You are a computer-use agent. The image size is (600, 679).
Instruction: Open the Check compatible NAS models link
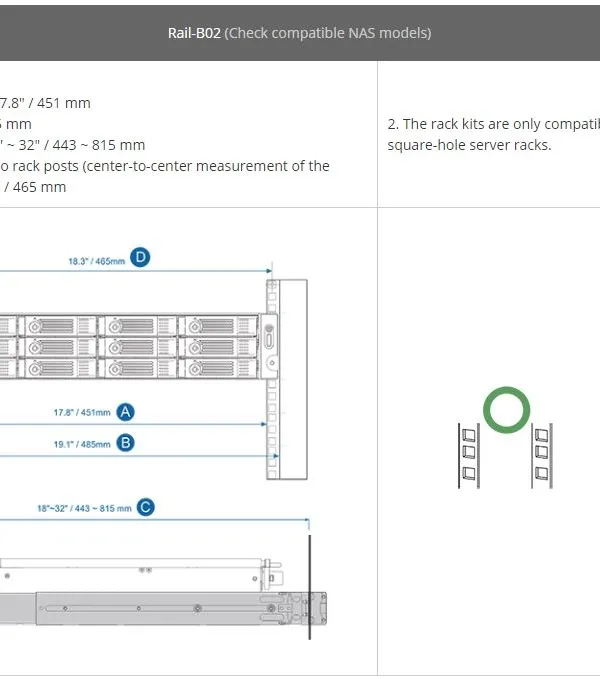[x=328, y=33]
